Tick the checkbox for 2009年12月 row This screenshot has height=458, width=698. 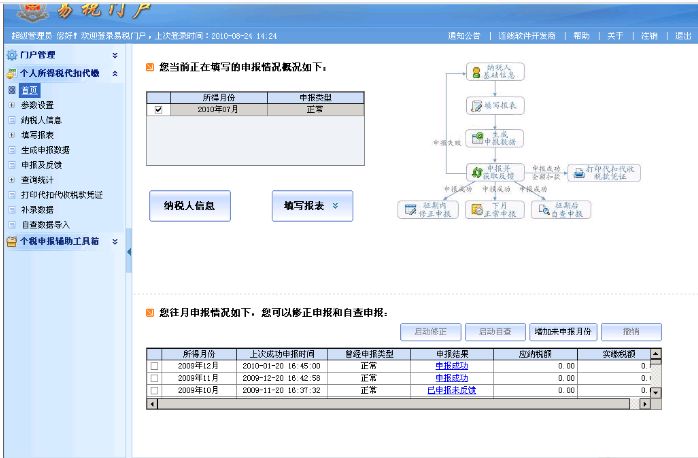[x=154, y=366]
